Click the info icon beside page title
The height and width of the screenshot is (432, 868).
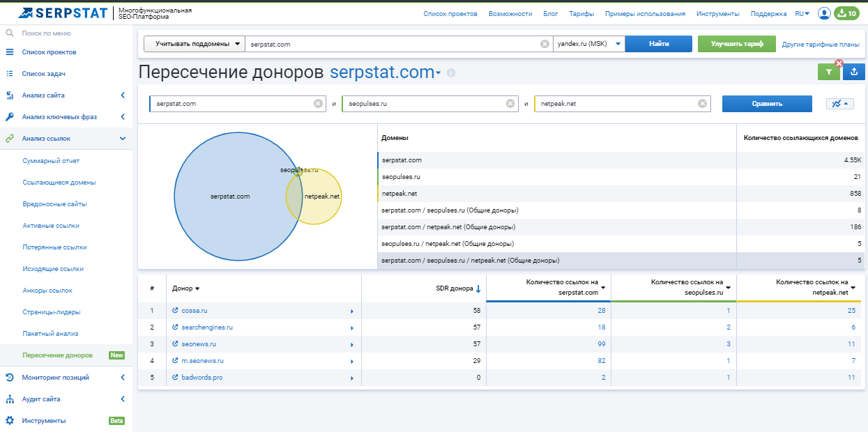[x=451, y=72]
